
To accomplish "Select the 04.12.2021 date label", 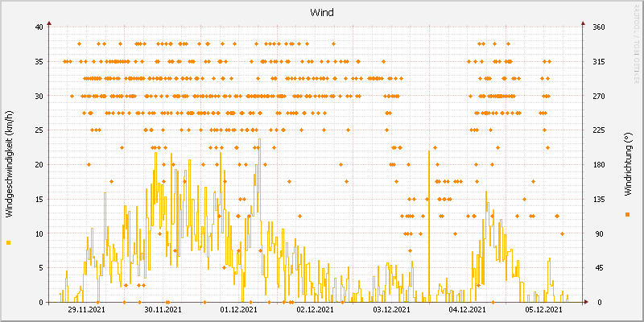I will (468, 309).
